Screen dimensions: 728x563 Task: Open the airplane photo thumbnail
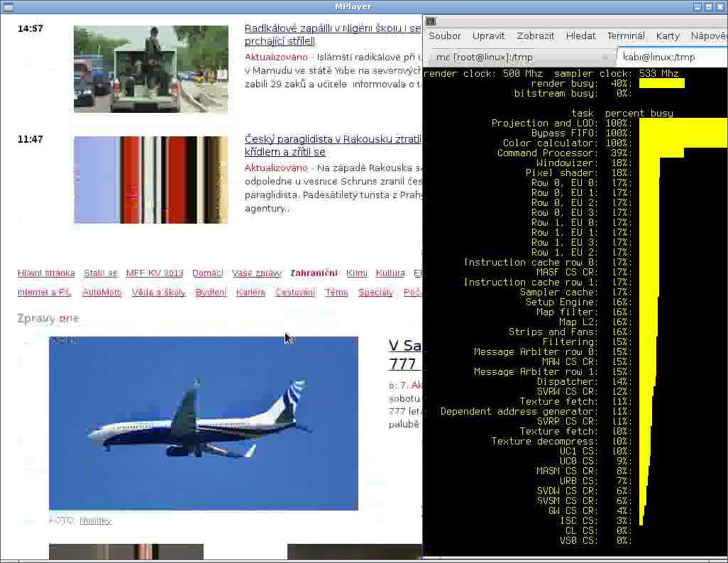(x=203, y=423)
